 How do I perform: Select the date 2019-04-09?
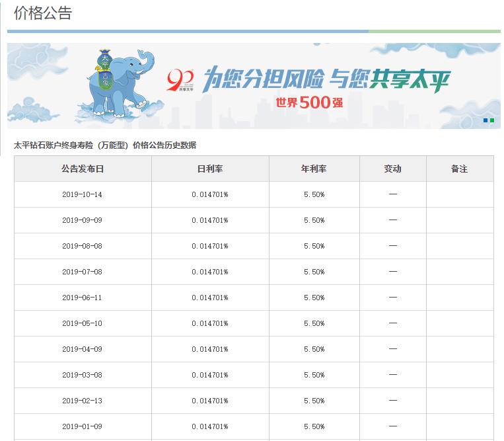click(83, 349)
